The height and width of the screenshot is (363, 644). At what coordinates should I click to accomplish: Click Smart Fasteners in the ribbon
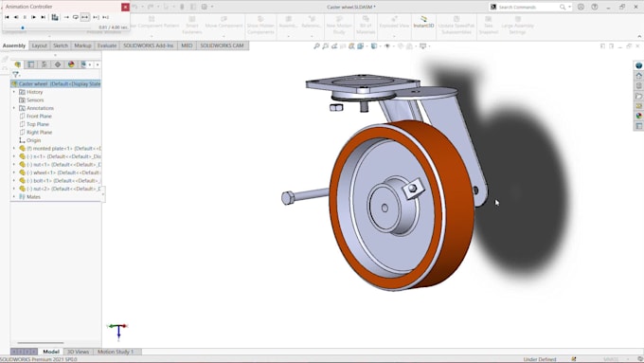192,25
